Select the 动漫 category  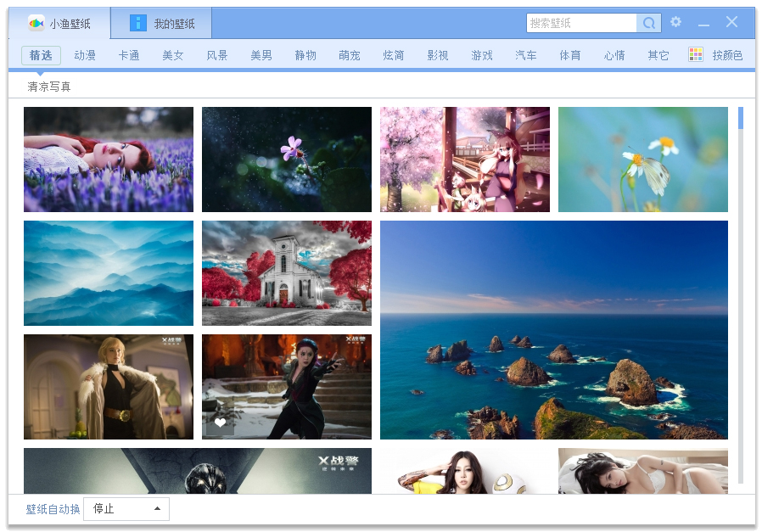click(x=85, y=55)
